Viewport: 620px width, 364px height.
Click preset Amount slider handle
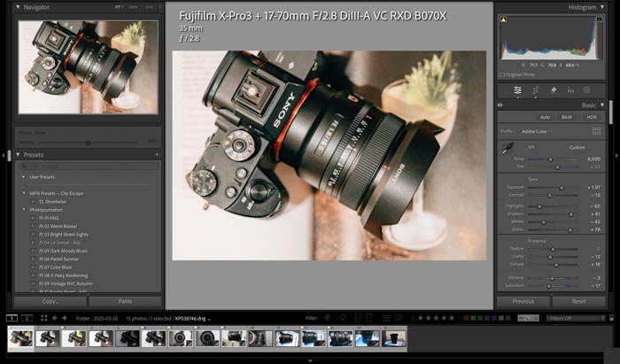pos(88,143)
